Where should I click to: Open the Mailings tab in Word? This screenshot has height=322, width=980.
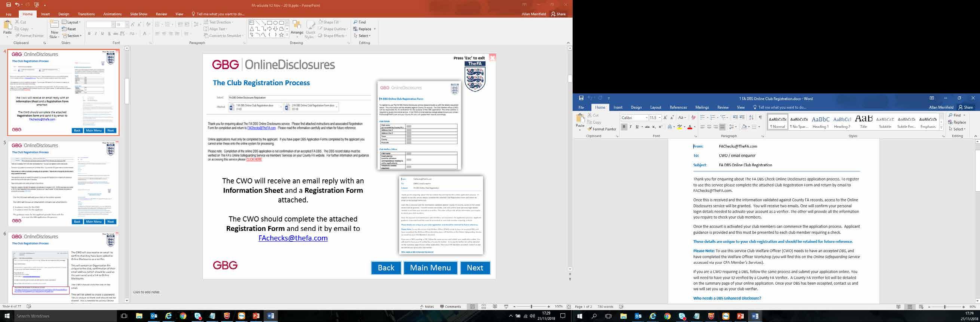pyautogui.click(x=702, y=108)
